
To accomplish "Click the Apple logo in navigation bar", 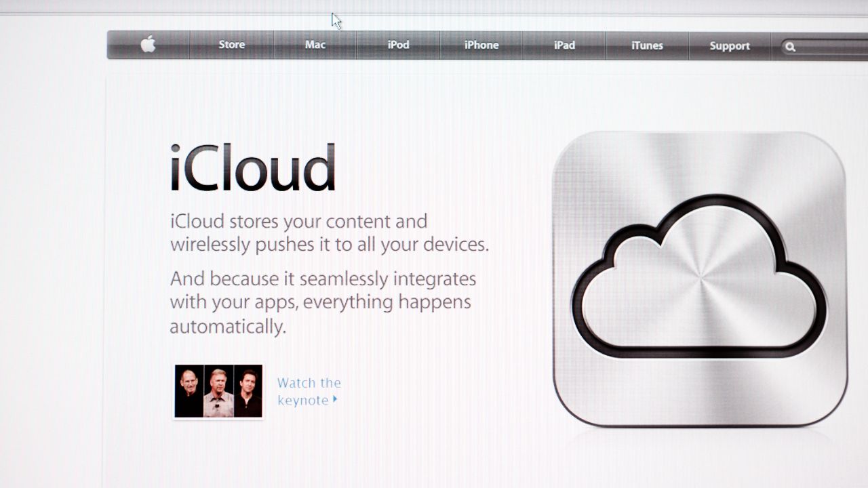I will (148, 45).
